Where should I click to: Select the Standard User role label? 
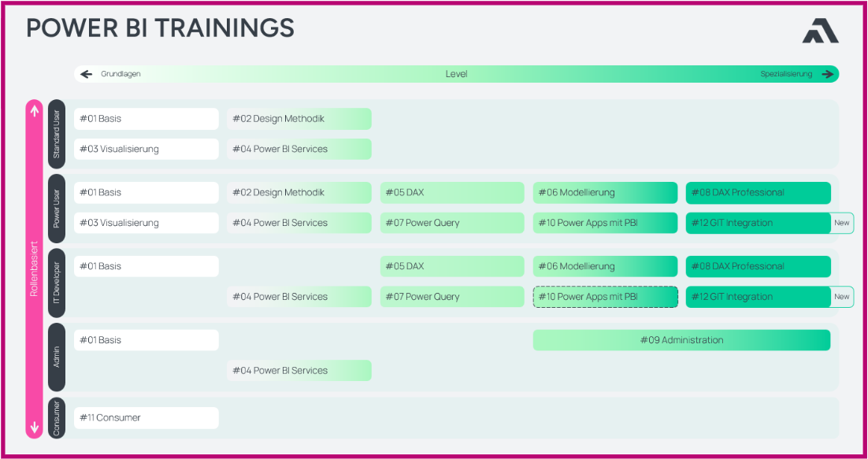(57, 135)
